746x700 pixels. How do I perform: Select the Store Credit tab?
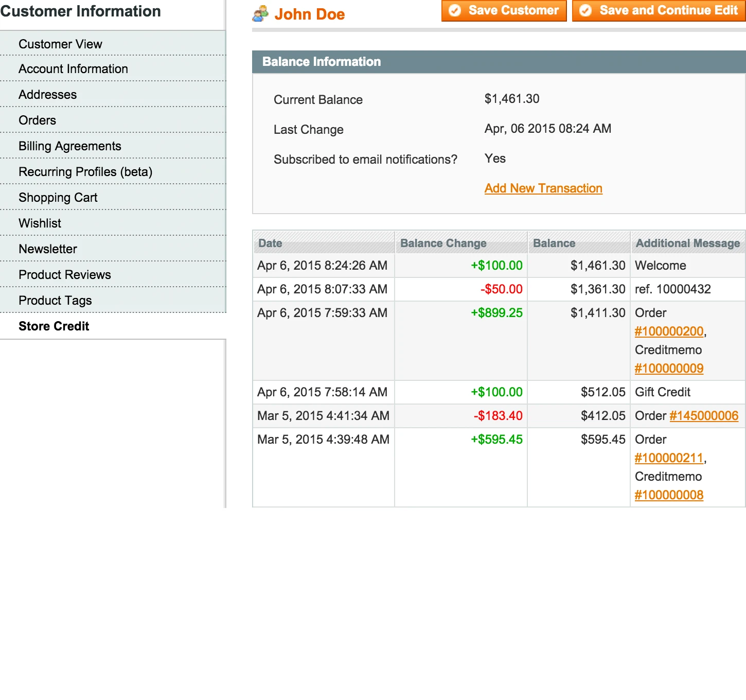[x=54, y=326]
